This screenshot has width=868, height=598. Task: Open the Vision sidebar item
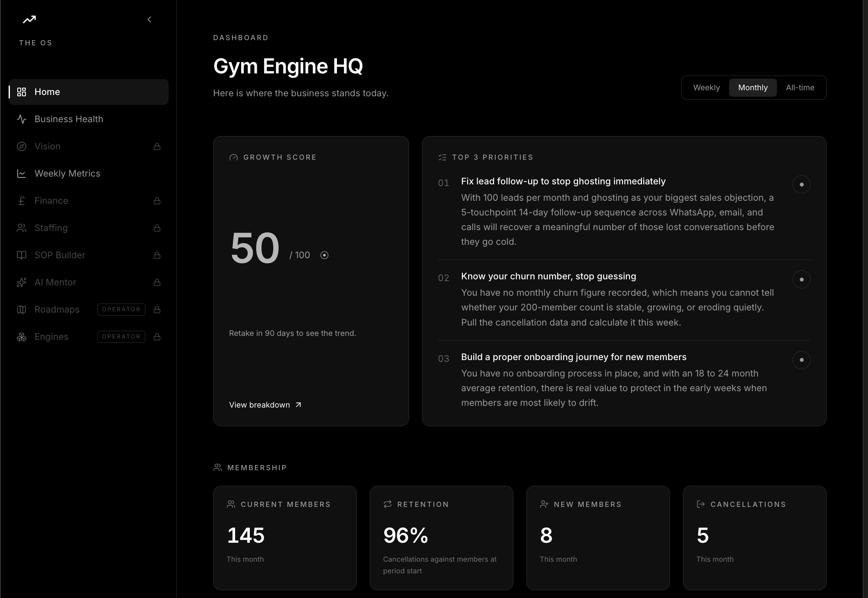[88, 146]
